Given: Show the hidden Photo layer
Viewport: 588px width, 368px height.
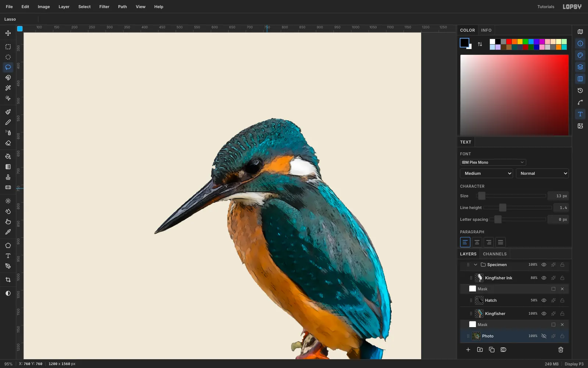Looking at the screenshot, I should pyautogui.click(x=544, y=336).
